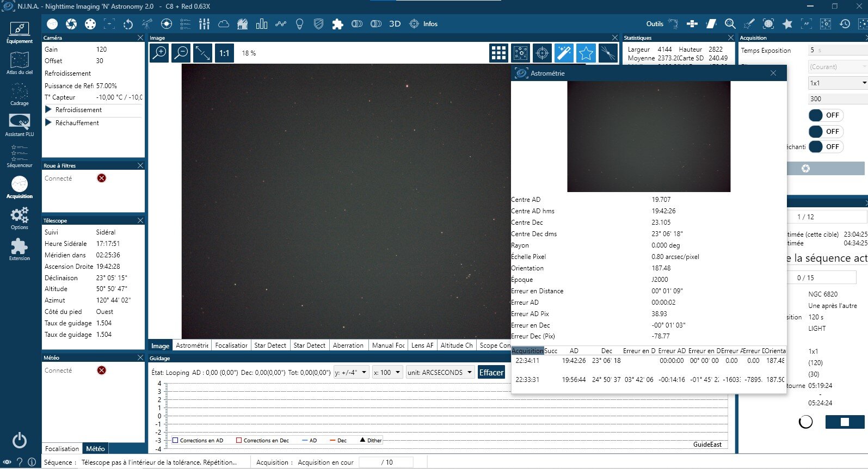Switch to the Focalisation tab under image
868x469 pixels.
point(231,345)
